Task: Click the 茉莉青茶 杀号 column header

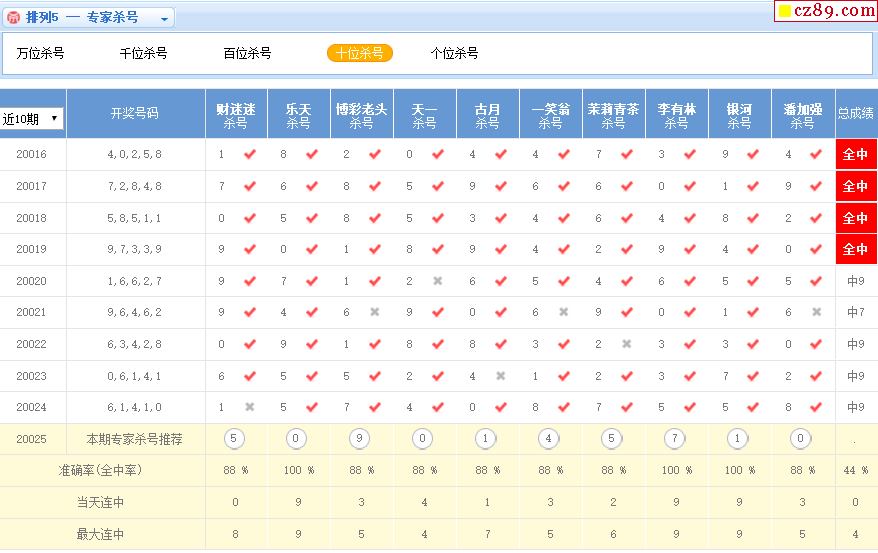Action: coord(613,115)
